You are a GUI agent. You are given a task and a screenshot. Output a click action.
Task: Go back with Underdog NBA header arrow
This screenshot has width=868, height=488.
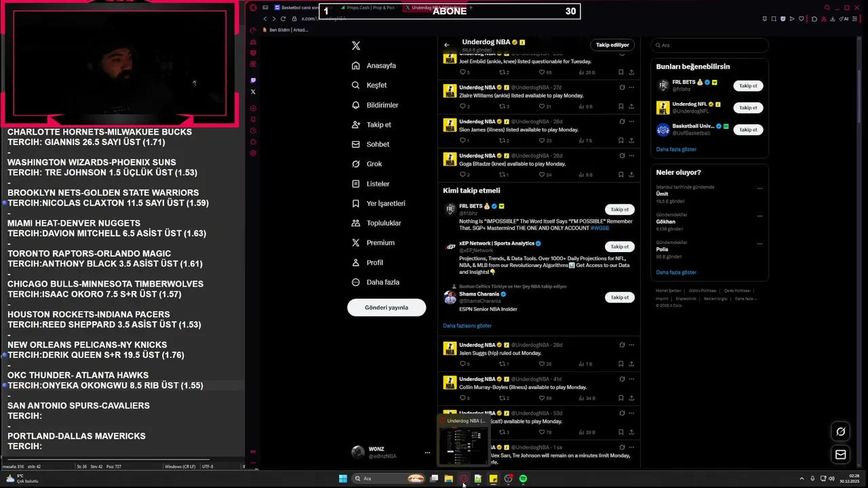coord(447,45)
